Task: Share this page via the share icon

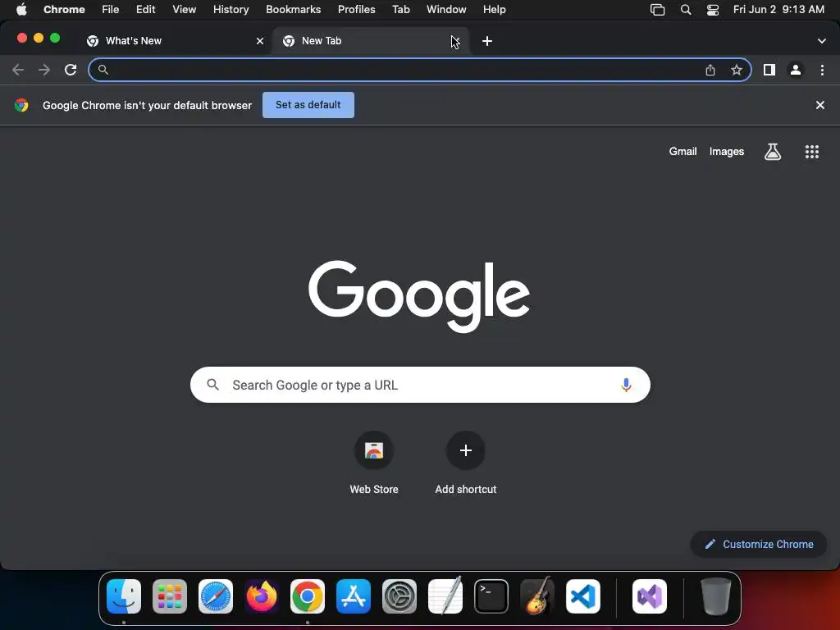Action: pos(710,70)
